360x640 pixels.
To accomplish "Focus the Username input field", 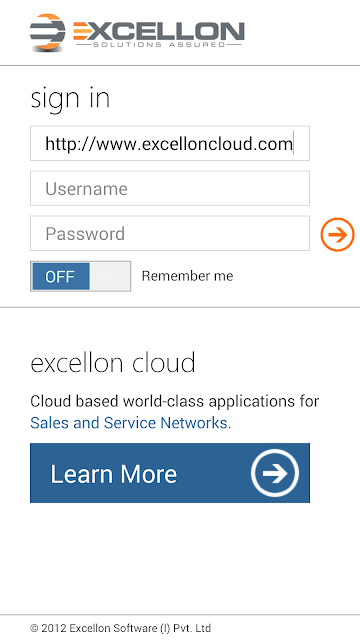I will [170, 188].
